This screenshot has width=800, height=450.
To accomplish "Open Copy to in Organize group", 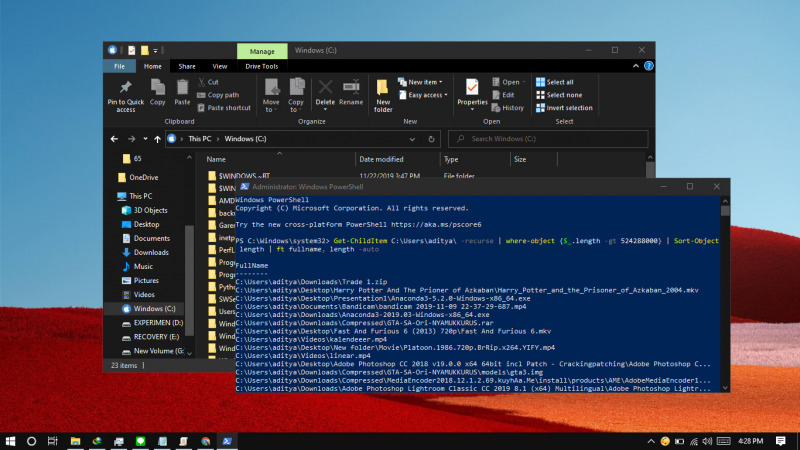I will [x=296, y=95].
